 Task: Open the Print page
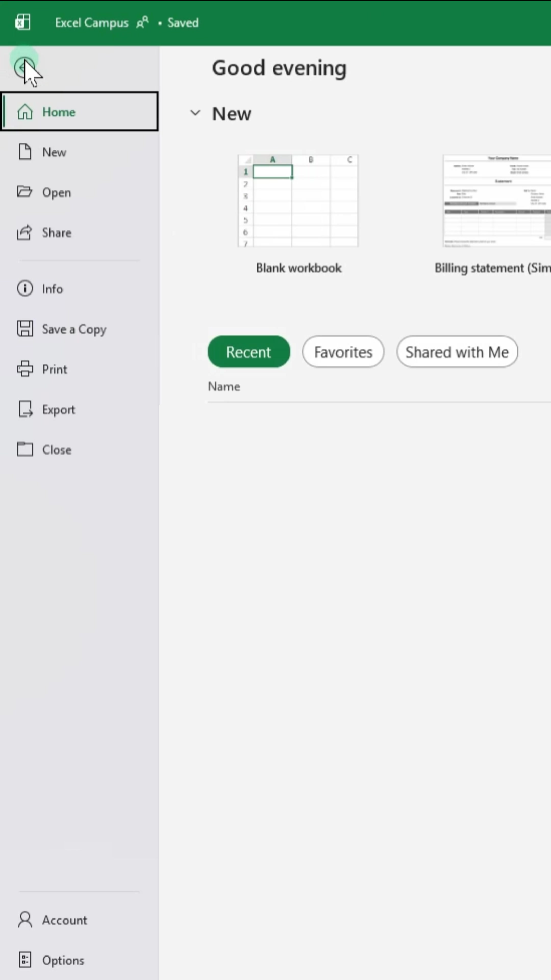tap(80, 369)
